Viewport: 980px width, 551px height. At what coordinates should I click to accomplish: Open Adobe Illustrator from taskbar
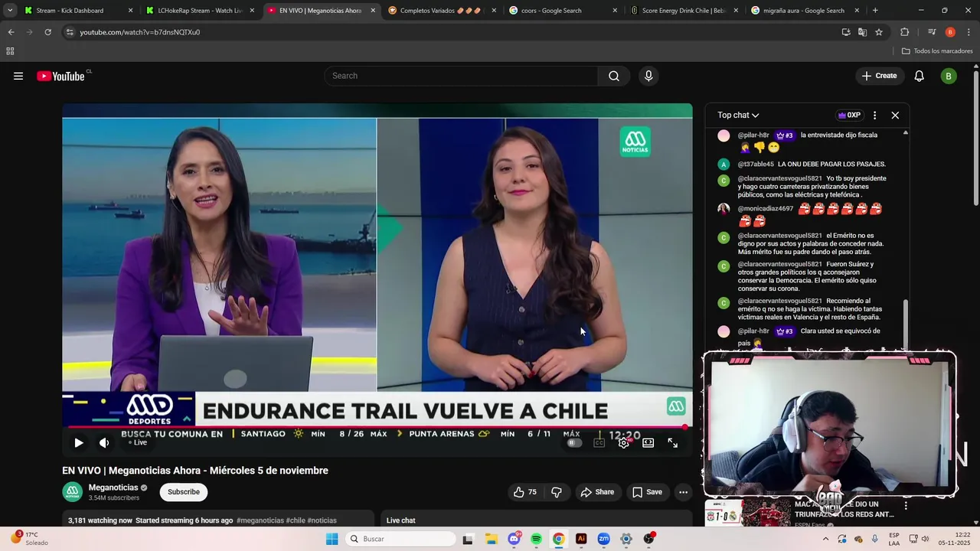coord(581,539)
